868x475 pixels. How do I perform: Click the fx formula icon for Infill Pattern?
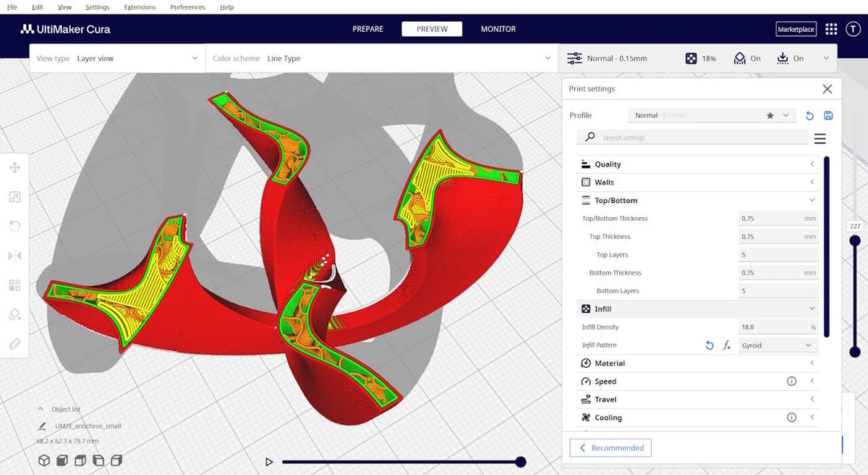[727, 345]
